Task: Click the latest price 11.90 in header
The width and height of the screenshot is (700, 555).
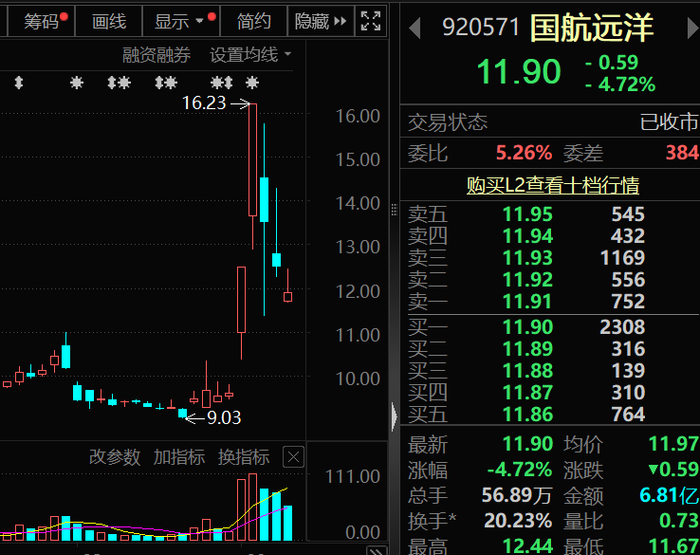Action: [x=519, y=71]
